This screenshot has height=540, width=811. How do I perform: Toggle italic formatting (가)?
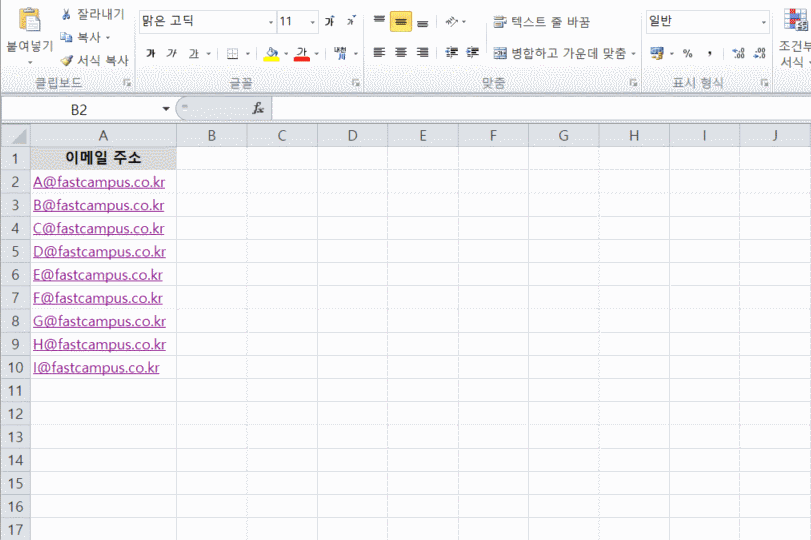click(x=172, y=53)
